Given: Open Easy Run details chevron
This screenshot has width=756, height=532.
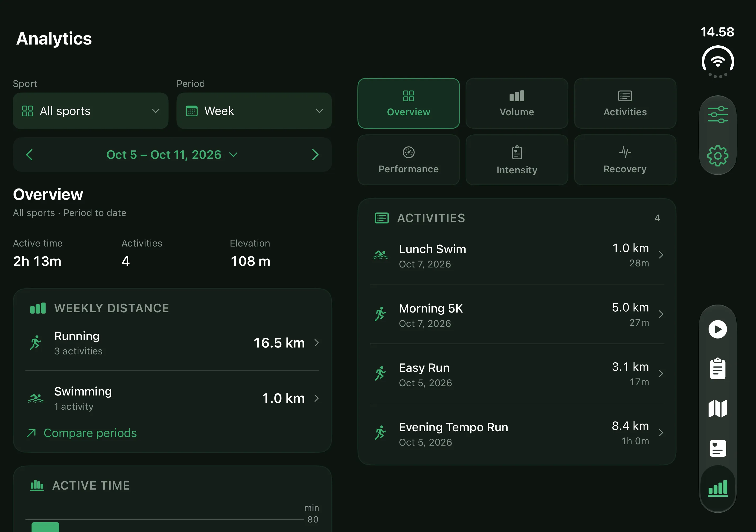Looking at the screenshot, I should tap(661, 373).
